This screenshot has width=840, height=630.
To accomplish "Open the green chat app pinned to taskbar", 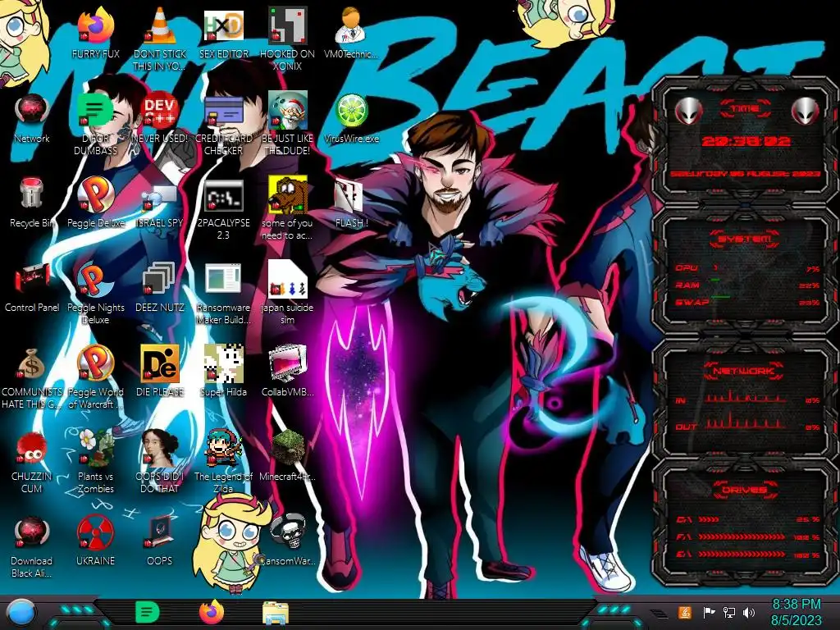I will coord(148,612).
